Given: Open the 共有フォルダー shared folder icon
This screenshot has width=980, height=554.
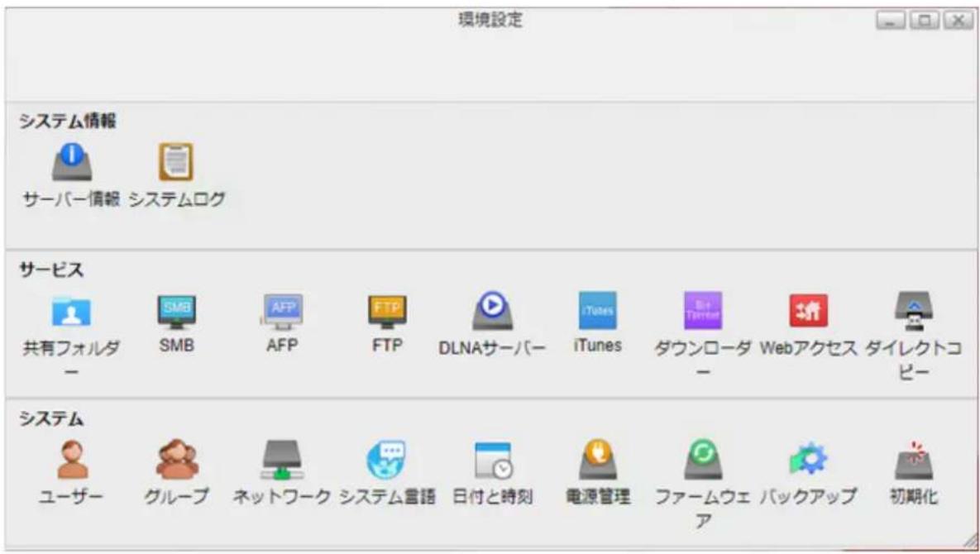Looking at the screenshot, I should (71, 311).
